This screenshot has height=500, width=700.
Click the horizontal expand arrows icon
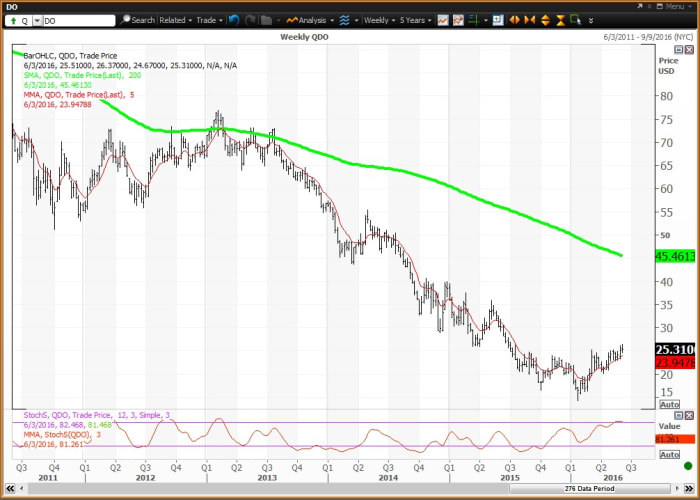click(517, 20)
